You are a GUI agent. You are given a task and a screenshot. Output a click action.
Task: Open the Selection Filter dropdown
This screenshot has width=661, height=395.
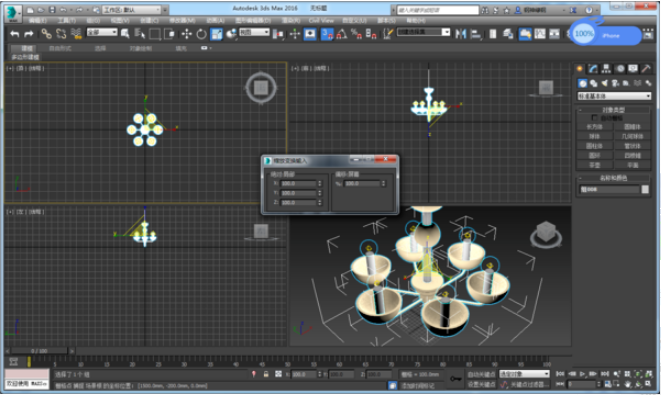[x=102, y=32]
